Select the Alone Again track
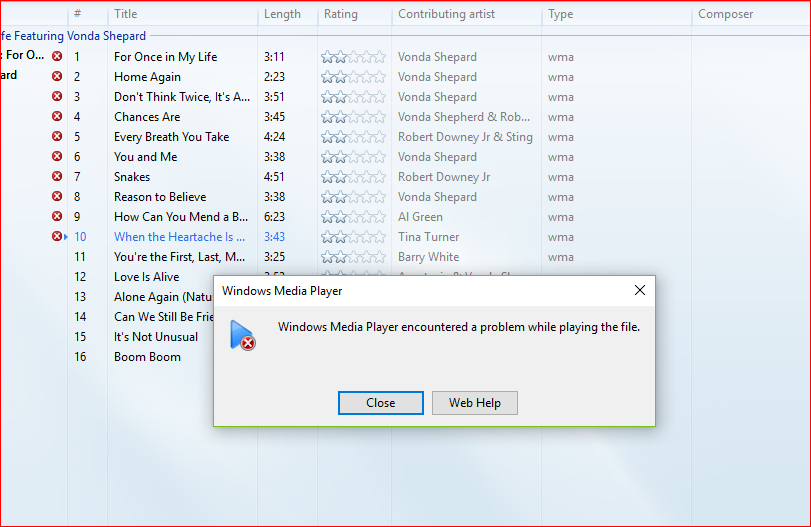Image resolution: width=811 pixels, height=527 pixels. pyautogui.click(x=163, y=297)
